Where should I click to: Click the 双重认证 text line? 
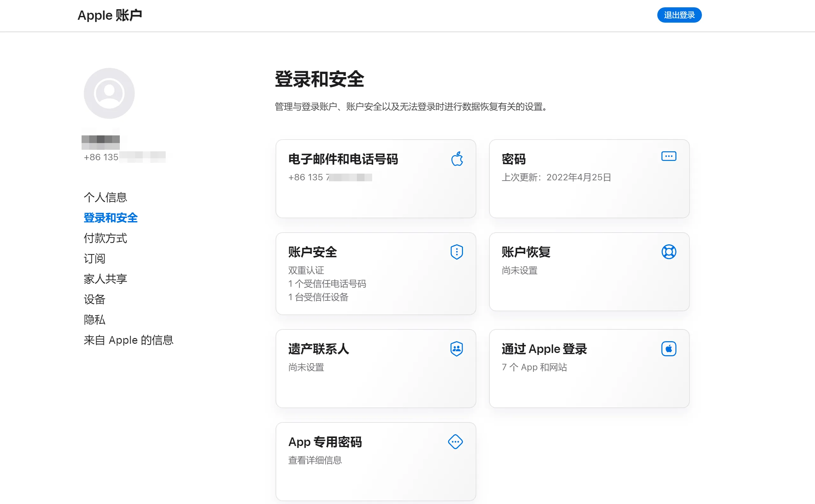[306, 270]
